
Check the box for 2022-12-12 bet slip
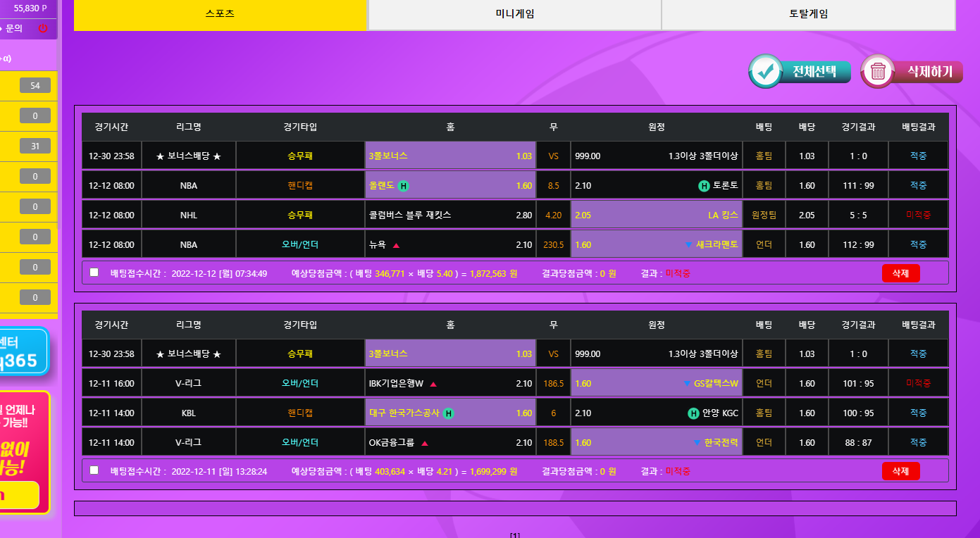[94, 273]
